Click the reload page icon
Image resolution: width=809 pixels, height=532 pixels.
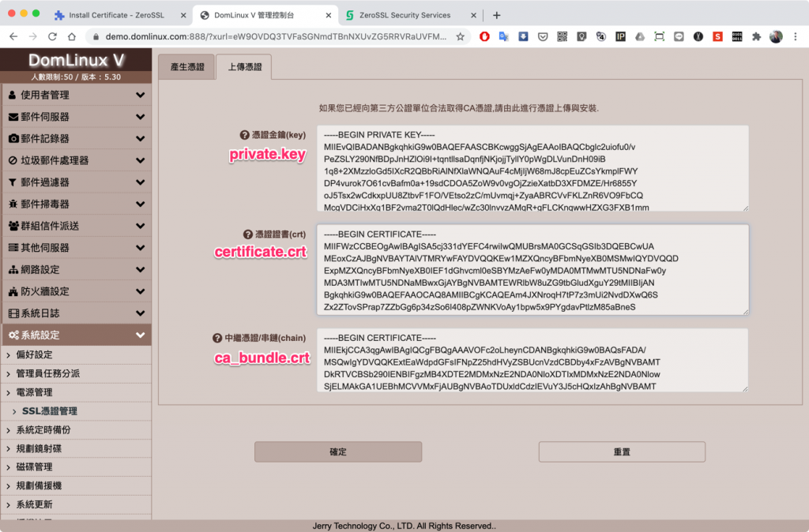(51, 36)
